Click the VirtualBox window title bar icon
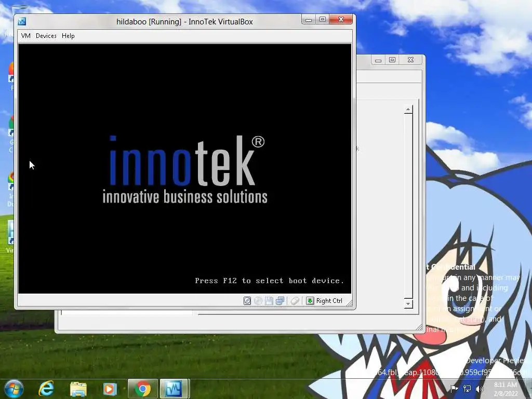The width and height of the screenshot is (532, 399). pos(22,22)
